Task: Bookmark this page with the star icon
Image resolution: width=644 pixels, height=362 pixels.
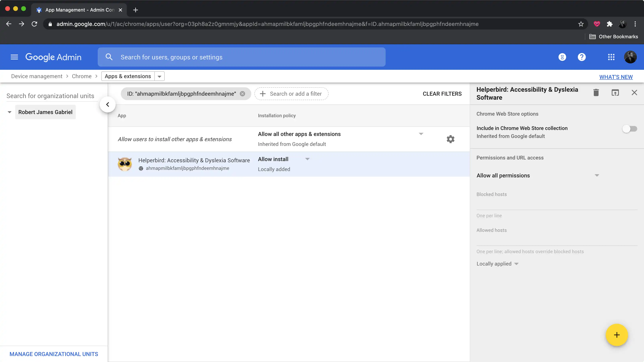Action: tap(581, 24)
